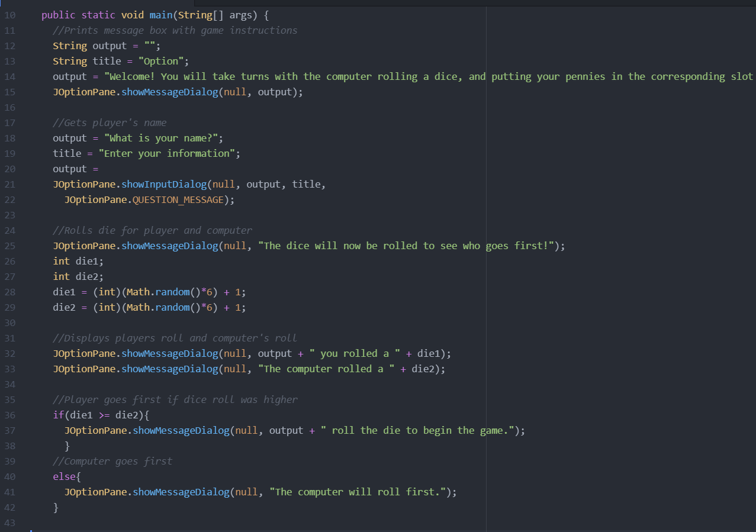The image size is (756, 532).
Task: Click the closing brace on line 42
Action: point(56,507)
